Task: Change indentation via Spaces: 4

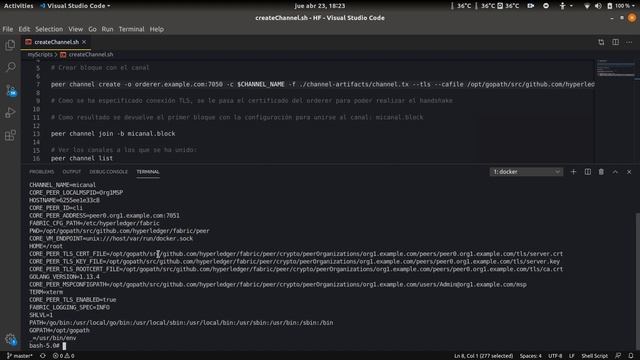Action: 531,356
